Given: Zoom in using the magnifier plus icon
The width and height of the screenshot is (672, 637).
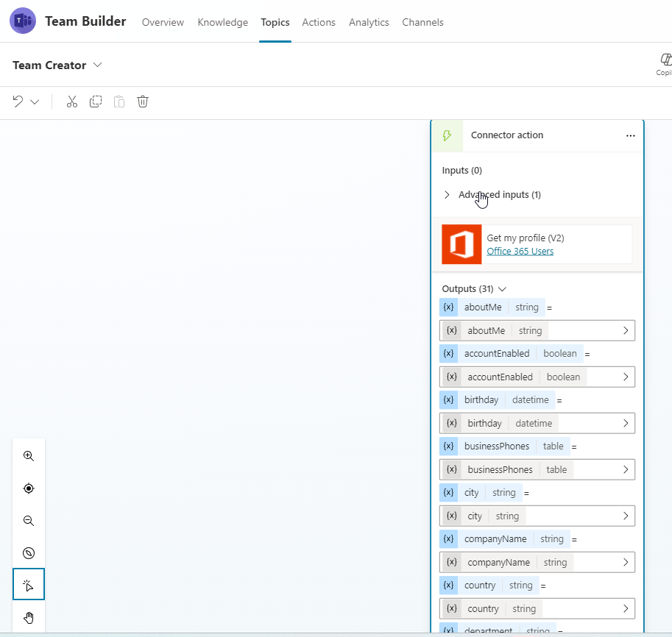Looking at the screenshot, I should [x=29, y=456].
